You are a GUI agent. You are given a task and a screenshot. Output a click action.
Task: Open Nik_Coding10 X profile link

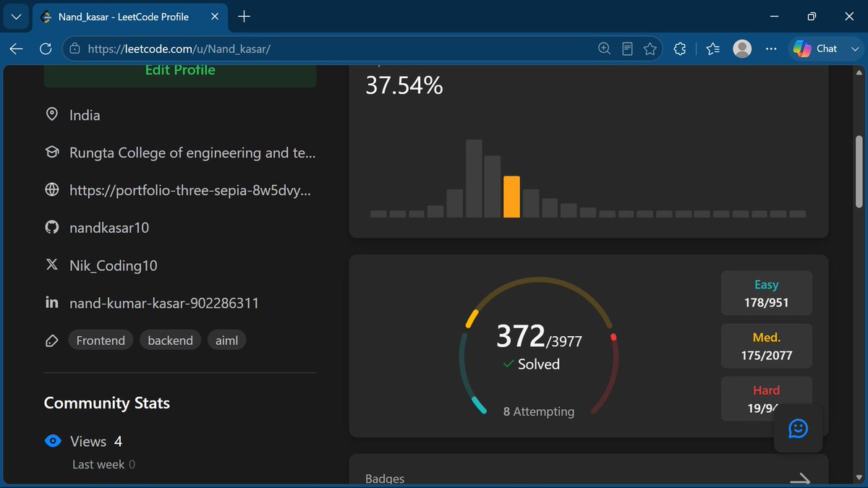click(113, 266)
